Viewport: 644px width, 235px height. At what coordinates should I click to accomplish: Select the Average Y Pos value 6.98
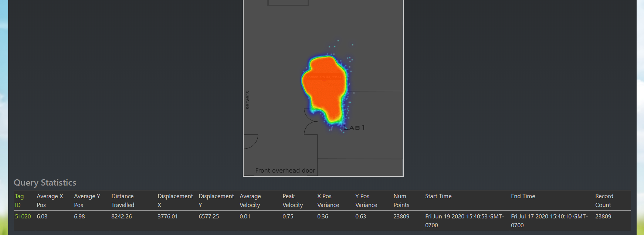click(x=79, y=217)
